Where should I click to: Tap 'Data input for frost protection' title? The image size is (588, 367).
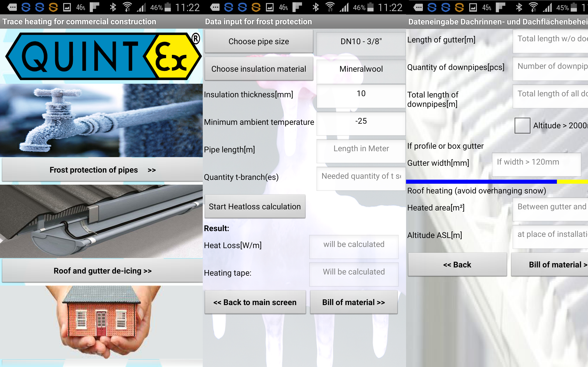point(258,22)
